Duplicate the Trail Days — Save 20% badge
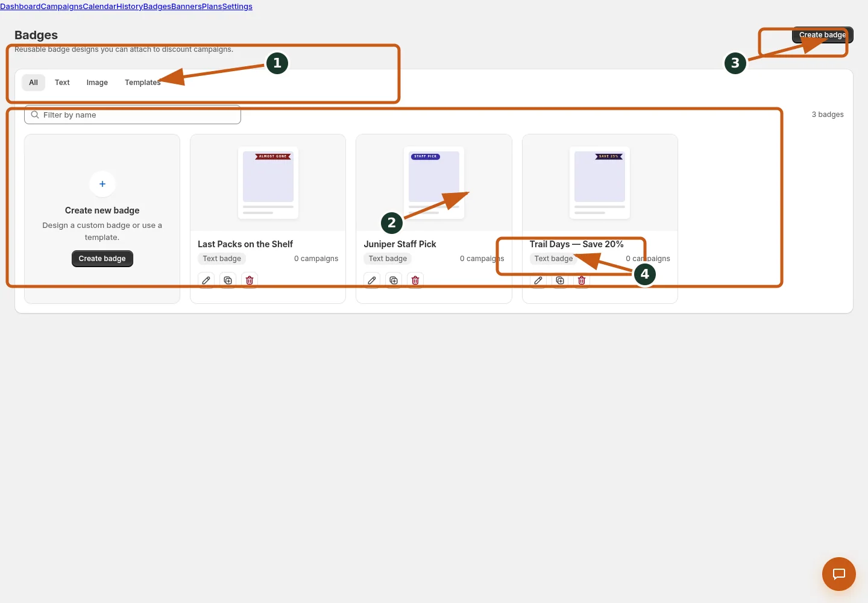This screenshot has width=868, height=603. tap(560, 280)
